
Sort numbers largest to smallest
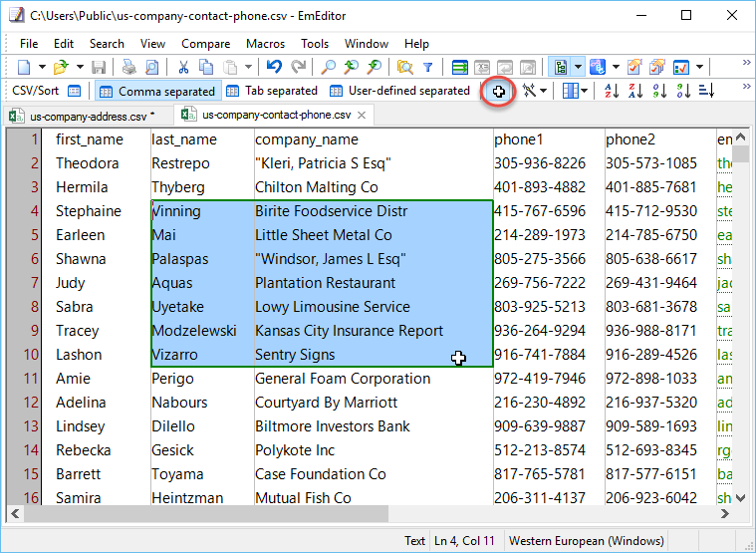click(x=682, y=91)
